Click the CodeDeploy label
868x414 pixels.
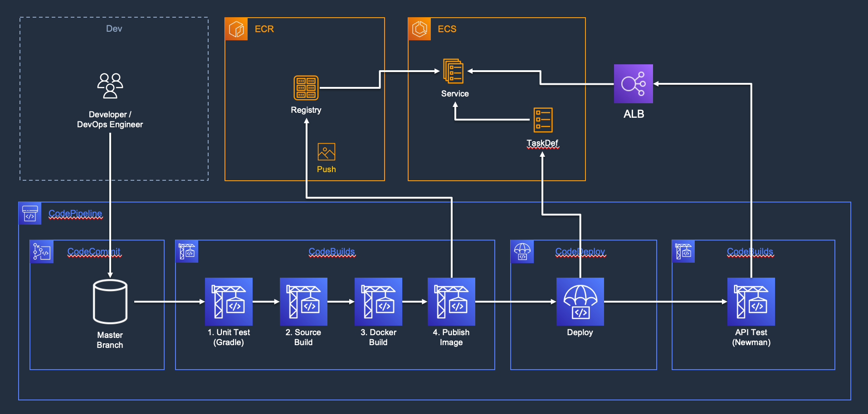pos(580,251)
